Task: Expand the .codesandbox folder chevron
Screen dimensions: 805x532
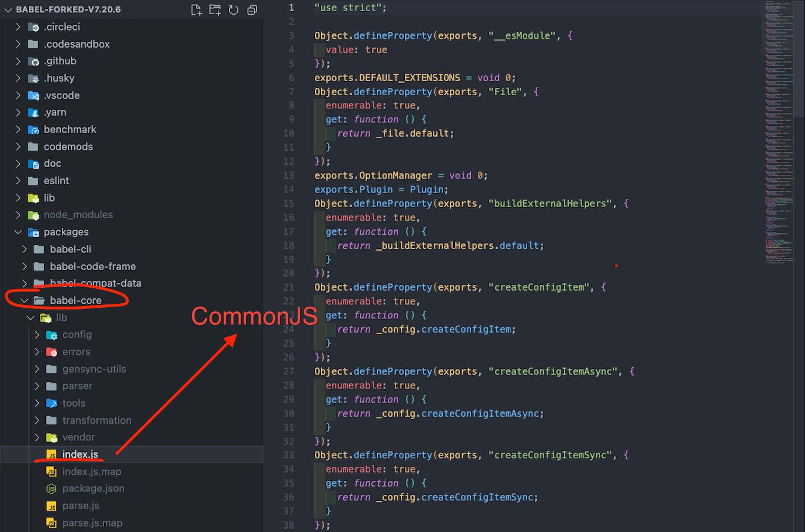Action: click(x=18, y=44)
